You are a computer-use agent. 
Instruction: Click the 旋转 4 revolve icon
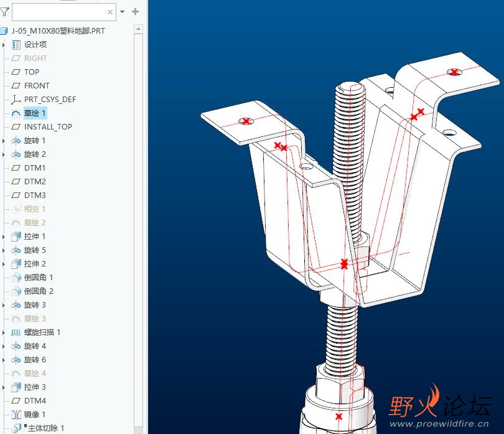coord(16,346)
